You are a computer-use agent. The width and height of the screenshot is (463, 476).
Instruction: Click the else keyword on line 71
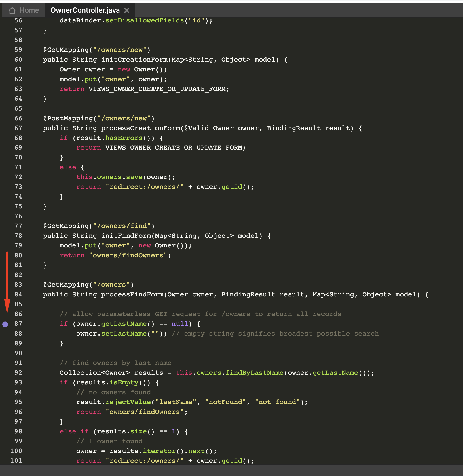pyautogui.click(x=68, y=167)
